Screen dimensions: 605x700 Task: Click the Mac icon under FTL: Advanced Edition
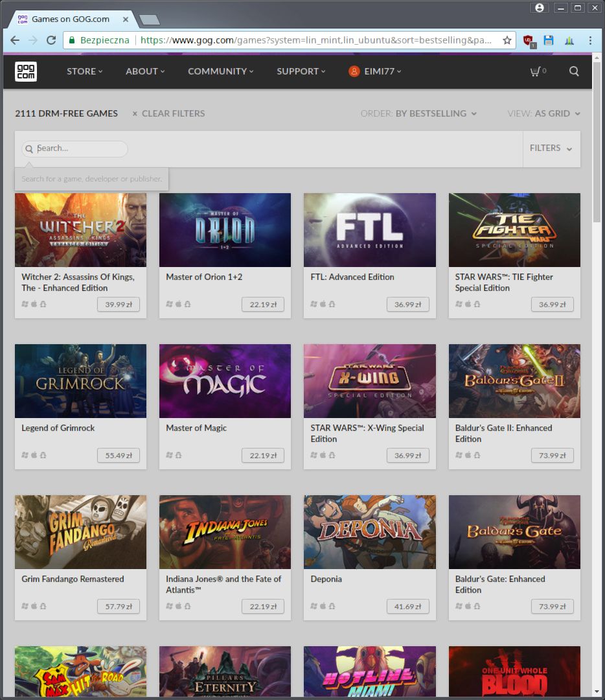pos(323,304)
